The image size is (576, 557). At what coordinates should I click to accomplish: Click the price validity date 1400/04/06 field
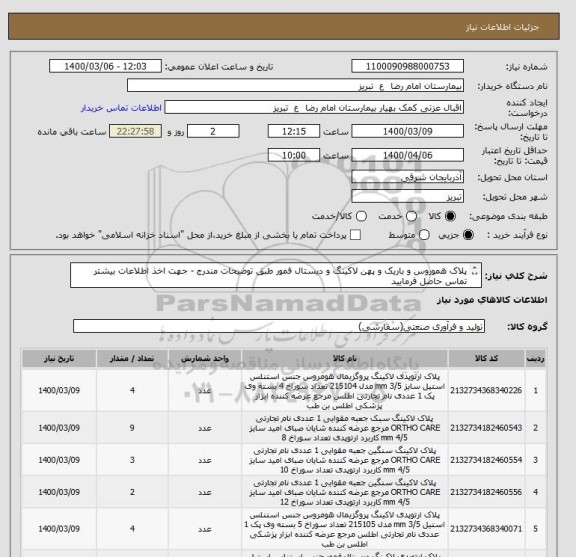pos(407,155)
